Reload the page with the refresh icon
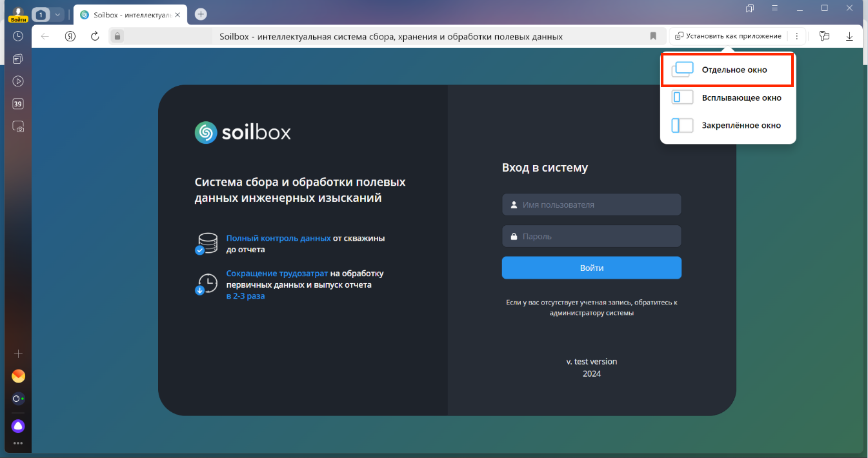The height and width of the screenshot is (458, 868). tap(95, 36)
